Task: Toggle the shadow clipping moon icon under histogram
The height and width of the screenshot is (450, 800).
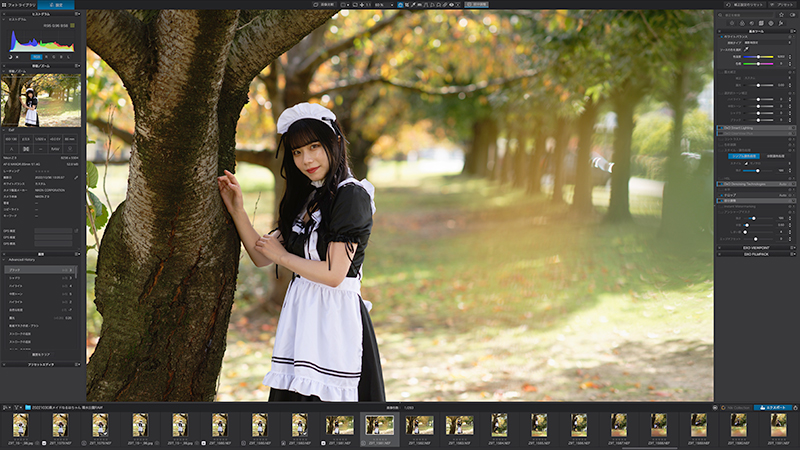Action: [x=10, y=57]
